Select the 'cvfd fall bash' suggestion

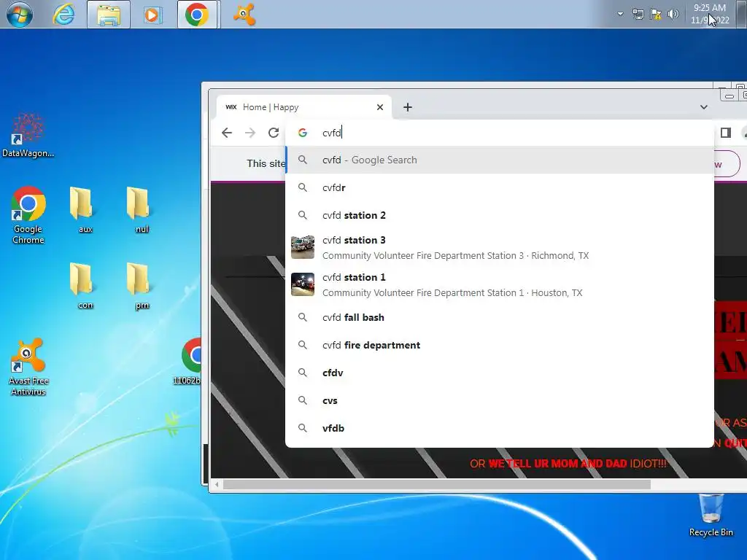pyautogui.click(x=499, y=317)
